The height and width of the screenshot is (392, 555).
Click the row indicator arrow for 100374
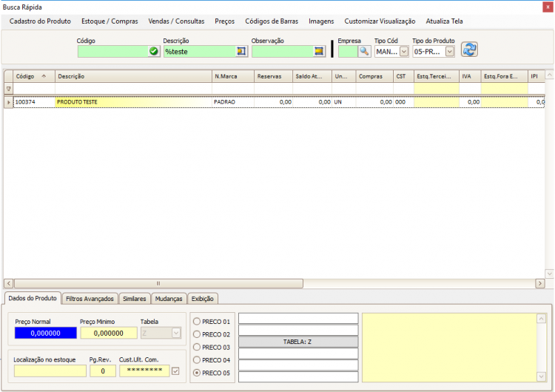coord(8,102)
